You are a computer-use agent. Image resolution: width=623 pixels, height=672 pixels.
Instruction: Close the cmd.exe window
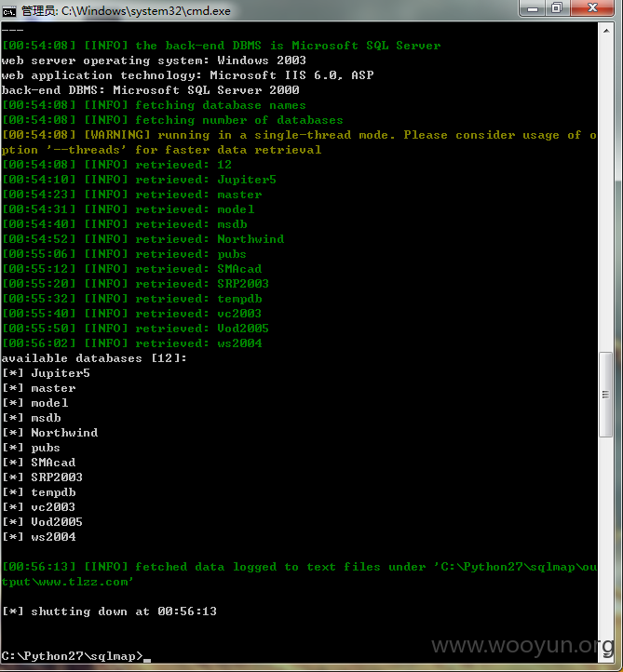(x=592, y=8)
